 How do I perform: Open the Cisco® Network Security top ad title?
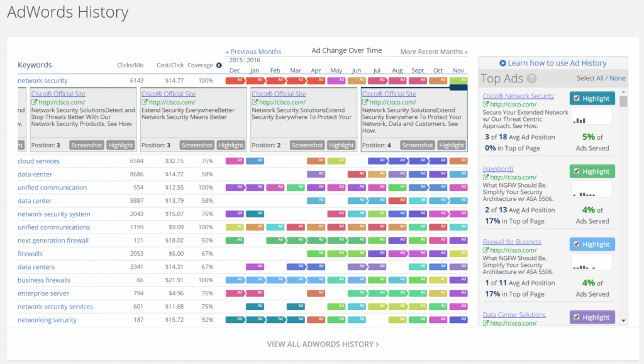[x=518, y=96]
